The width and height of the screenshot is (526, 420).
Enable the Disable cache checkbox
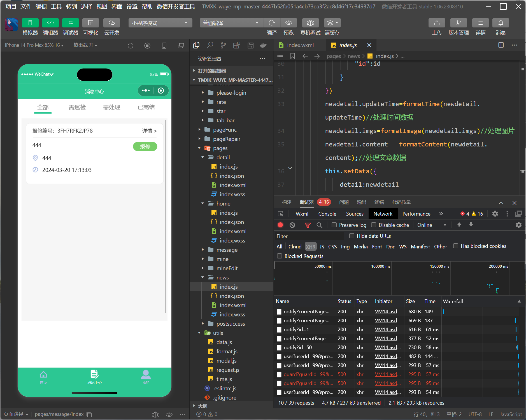click(373, 225)
